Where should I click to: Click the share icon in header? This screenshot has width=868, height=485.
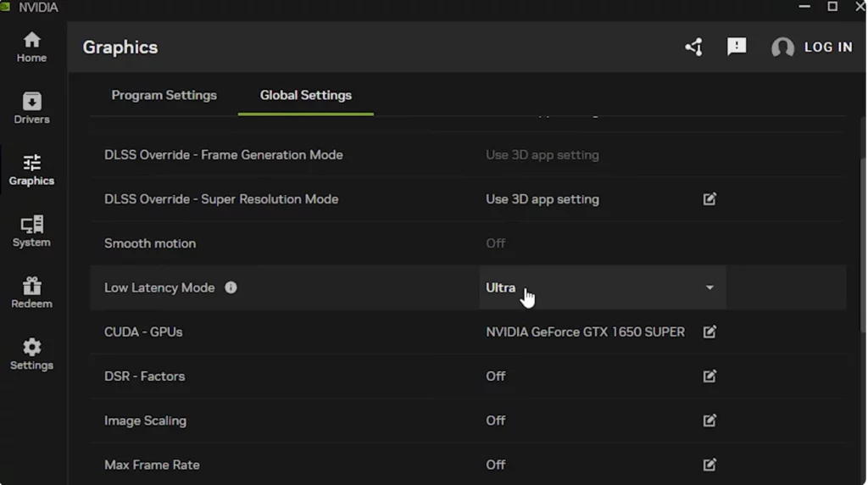click(693, 47)
